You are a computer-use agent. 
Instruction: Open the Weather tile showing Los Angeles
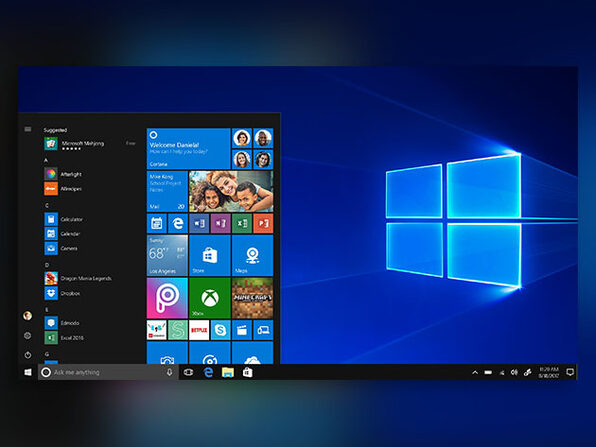[x=167, y=255]
